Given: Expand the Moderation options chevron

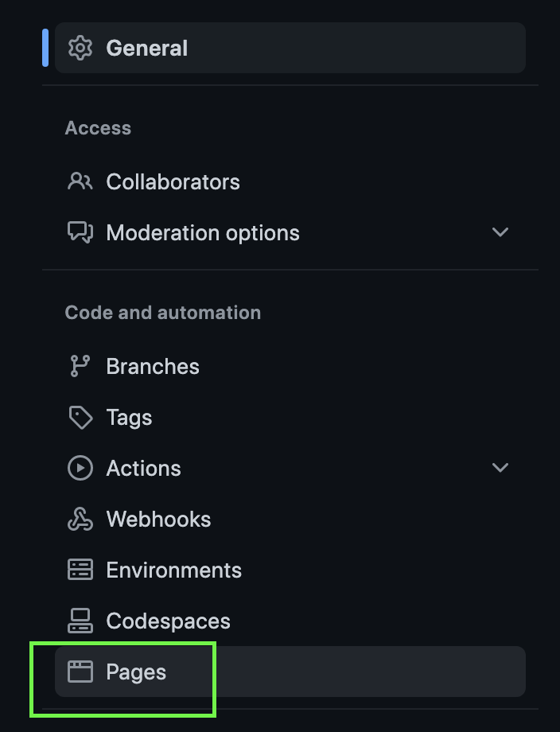Looking at the screenshot, I should [500, 232].
